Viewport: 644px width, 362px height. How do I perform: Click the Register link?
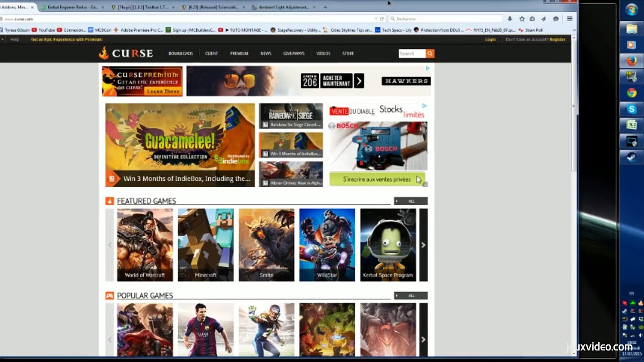click(557, 39)
